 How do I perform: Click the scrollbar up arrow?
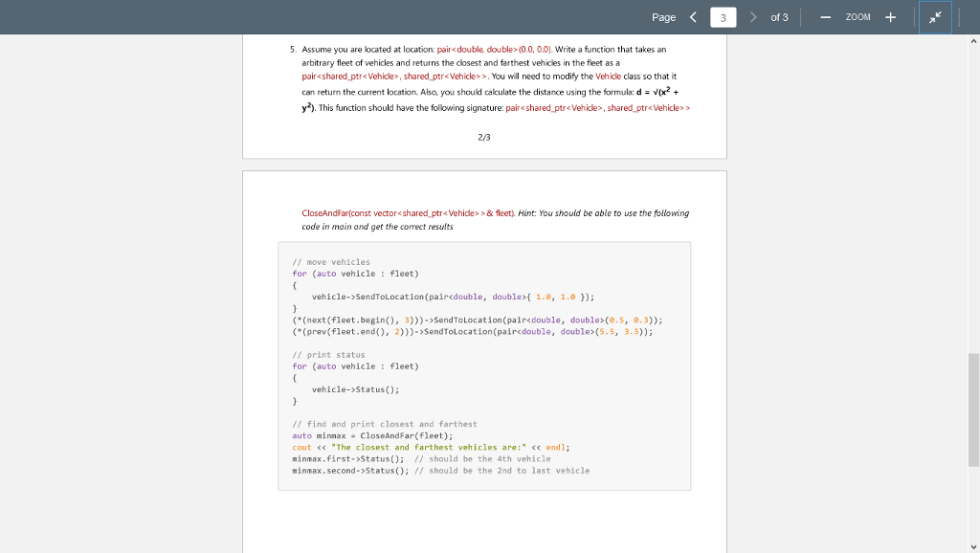(972, 42)
